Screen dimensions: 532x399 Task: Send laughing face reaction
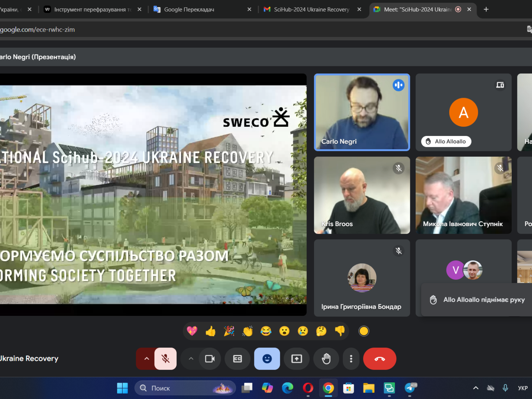[x=266, y=331]
